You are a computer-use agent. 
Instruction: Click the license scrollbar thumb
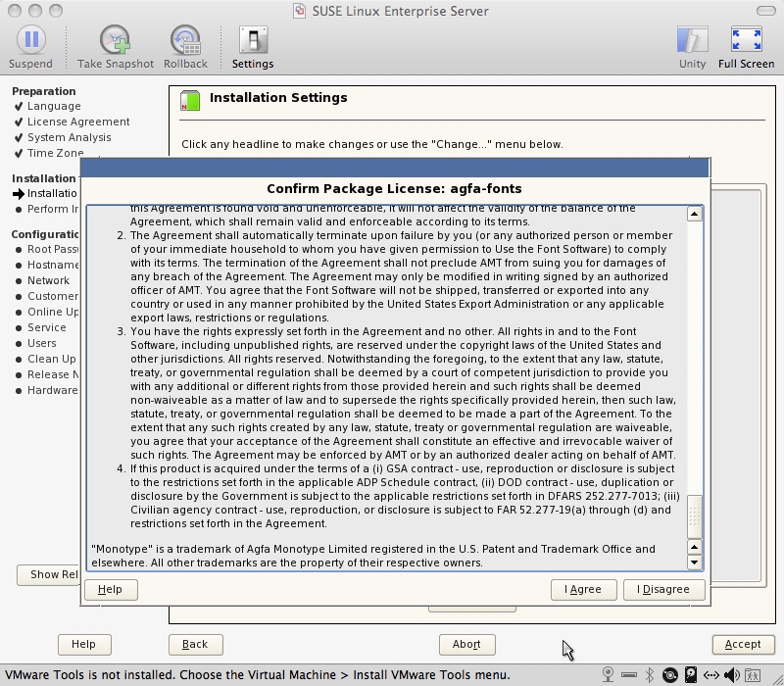coord(694,516)
